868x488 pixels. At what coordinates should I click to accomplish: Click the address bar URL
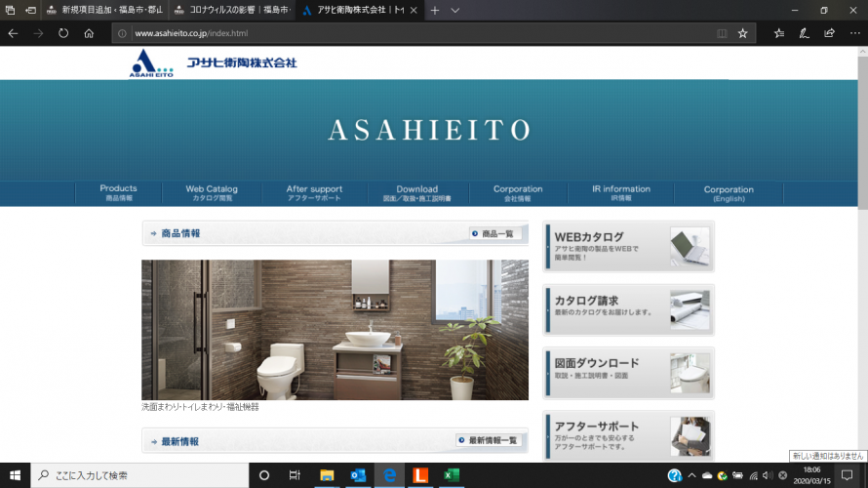click(191, 33)
